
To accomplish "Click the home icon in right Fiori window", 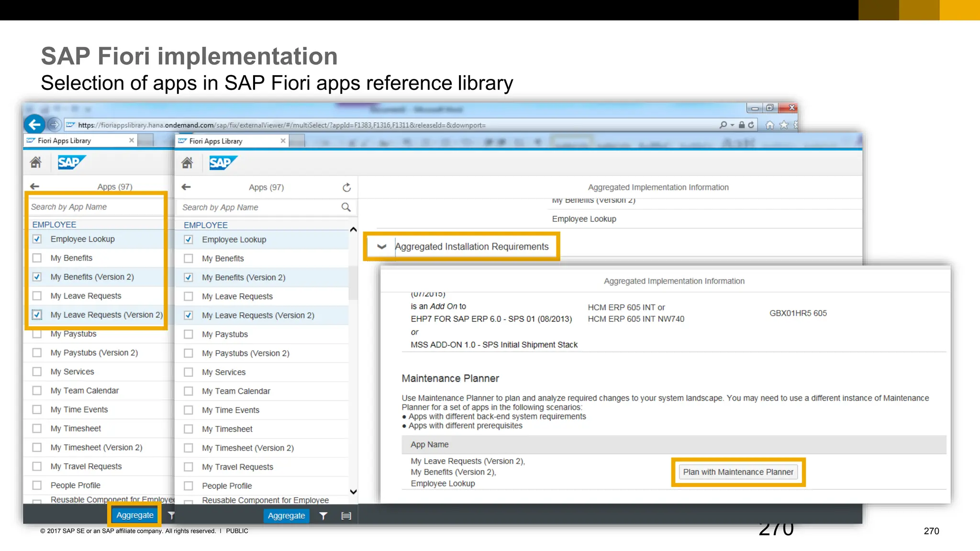I will (187, 163).
